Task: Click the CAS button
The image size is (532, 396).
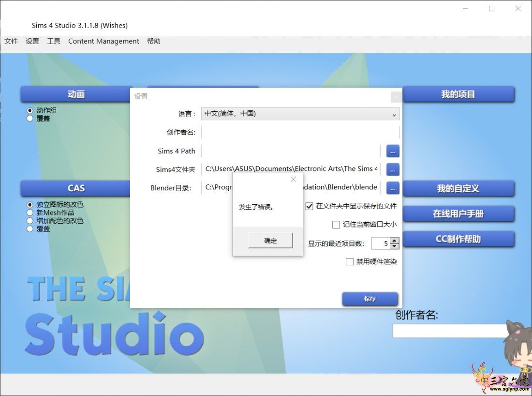Action: click(75, 188)
